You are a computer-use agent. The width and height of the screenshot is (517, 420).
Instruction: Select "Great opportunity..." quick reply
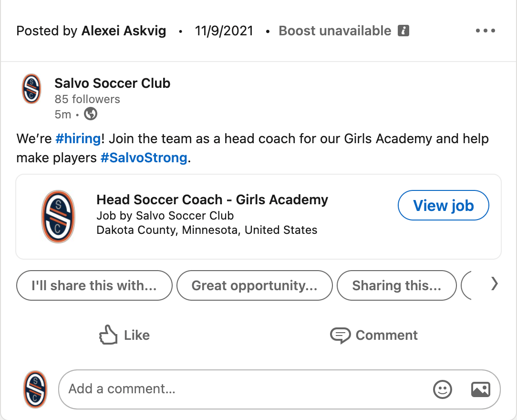pos(255,285)
